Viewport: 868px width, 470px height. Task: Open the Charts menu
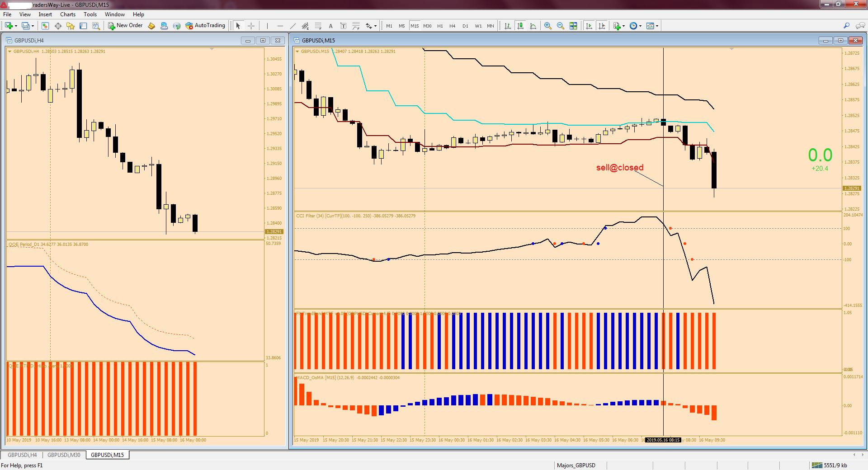[x=68, y=14]
